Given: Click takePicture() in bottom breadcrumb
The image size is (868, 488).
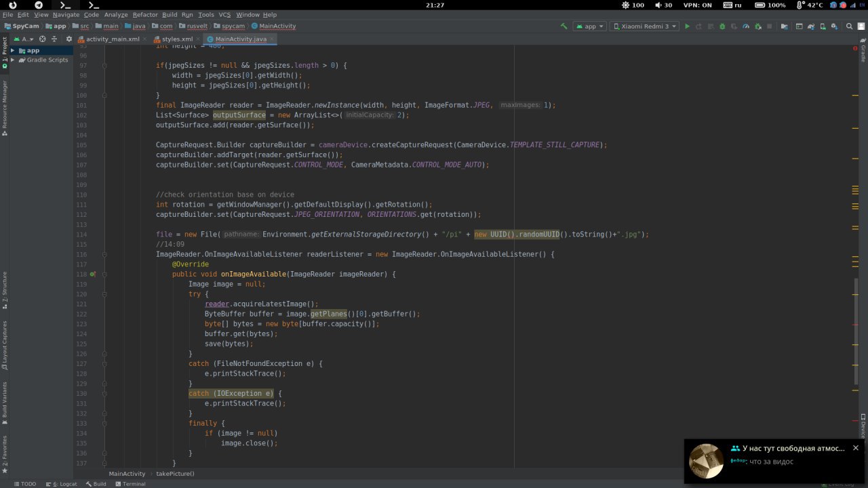Looking at the screenshot, I should [x=175, y=474].
